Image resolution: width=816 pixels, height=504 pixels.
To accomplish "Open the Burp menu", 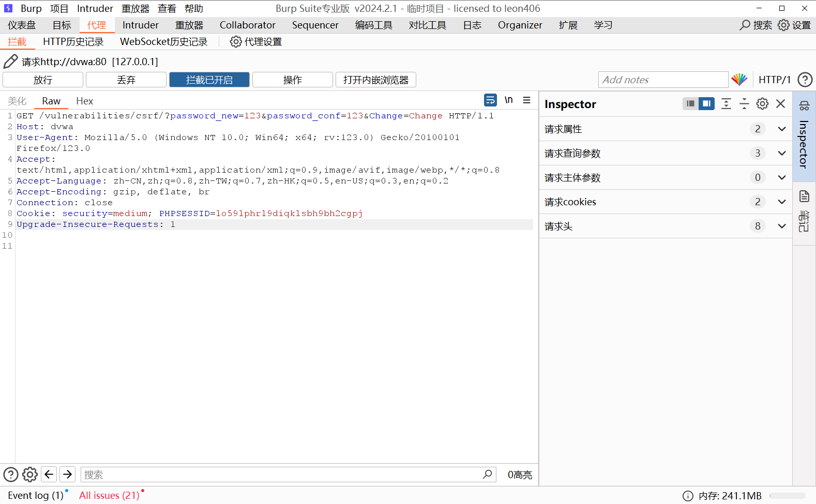I will [x=31, y=8].
